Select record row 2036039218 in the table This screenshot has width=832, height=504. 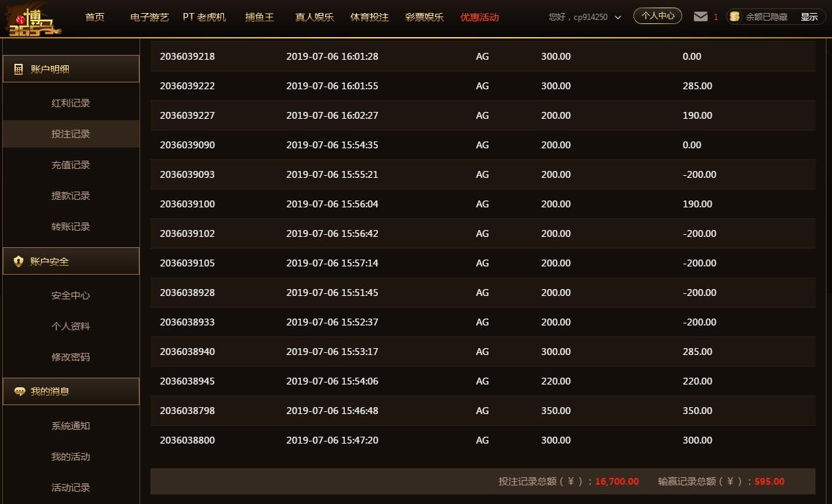coord(188,56)
